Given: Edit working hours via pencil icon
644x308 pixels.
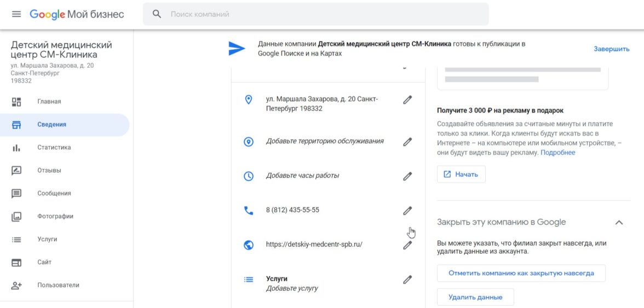Looking at the screenshot, I should tap(407, 176).
